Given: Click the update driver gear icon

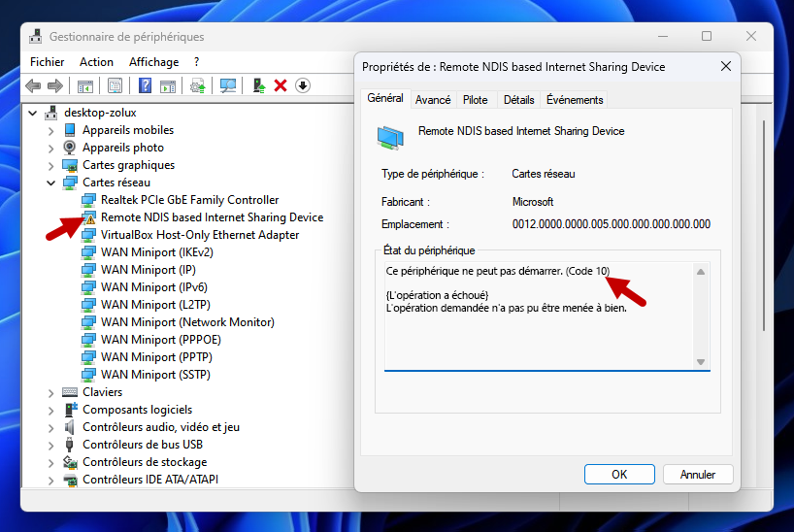Looking at the screenshot, I should point(197,85).
